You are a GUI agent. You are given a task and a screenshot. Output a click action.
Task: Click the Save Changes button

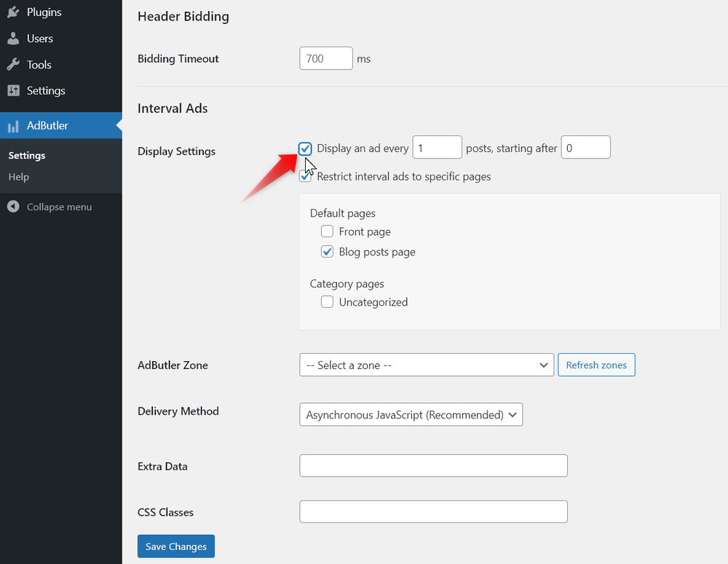[176, 547]
